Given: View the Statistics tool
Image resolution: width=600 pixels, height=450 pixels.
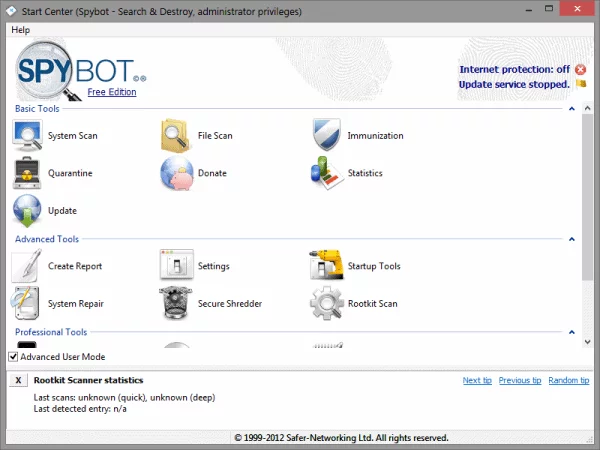Looking at the screenshot, I should (x=327, y=173).
